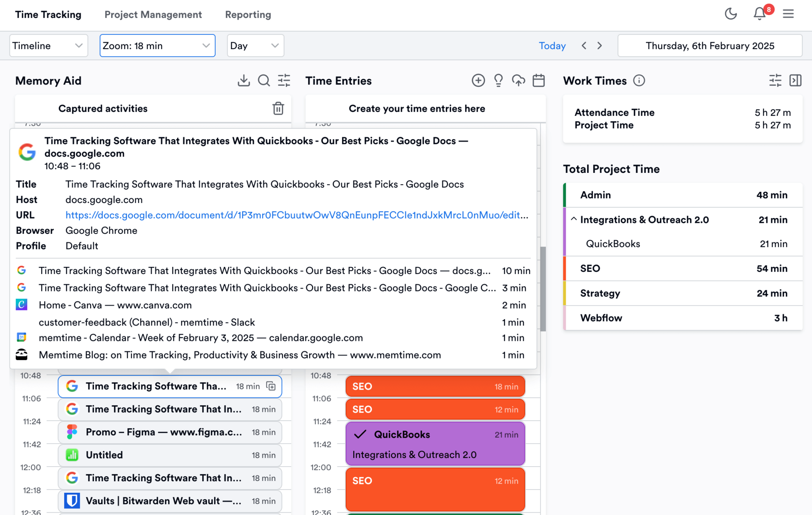Viewport: 812px width, 515px height.
Task: Select the Untitled captured activity
Action: (x=170, y=455)
